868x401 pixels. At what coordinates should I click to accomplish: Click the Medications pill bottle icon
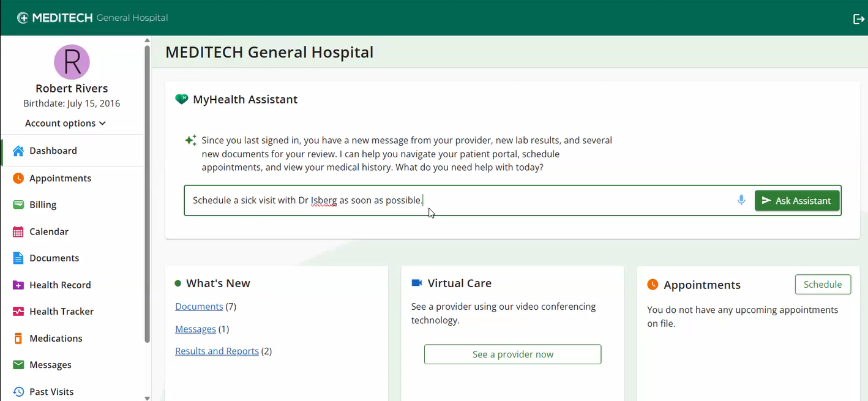(x=18, y=338)
